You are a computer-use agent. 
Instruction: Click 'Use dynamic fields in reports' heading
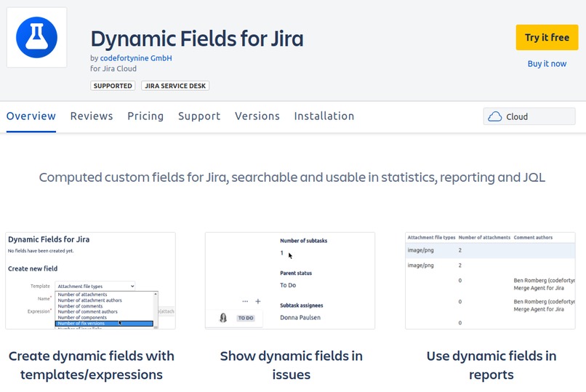point(491,365)
